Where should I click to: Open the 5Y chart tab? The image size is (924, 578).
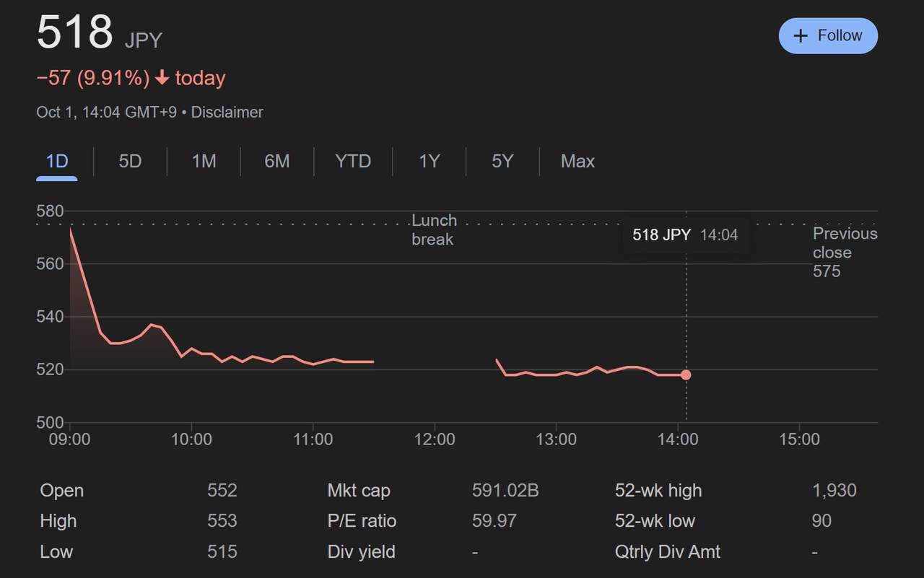click(502, 162)
